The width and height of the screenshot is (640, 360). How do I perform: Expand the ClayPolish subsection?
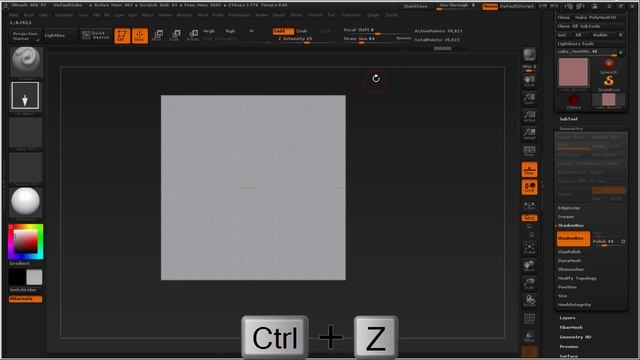[x=569, y=252]
